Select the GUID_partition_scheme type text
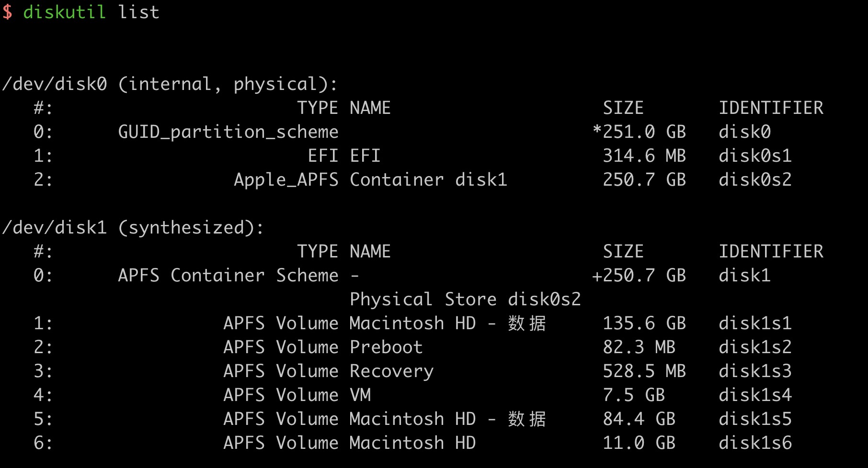Screen dimensions: 868x468 click(228, 132)
